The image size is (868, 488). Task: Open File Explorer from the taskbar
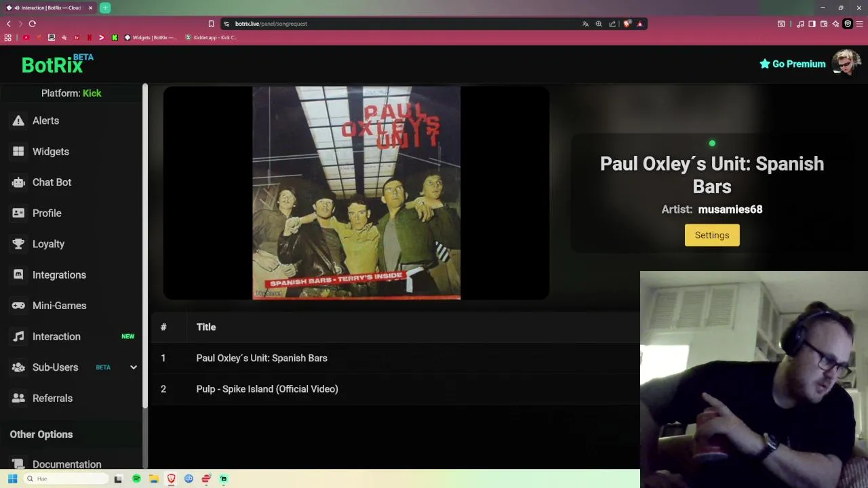[154, 479]
